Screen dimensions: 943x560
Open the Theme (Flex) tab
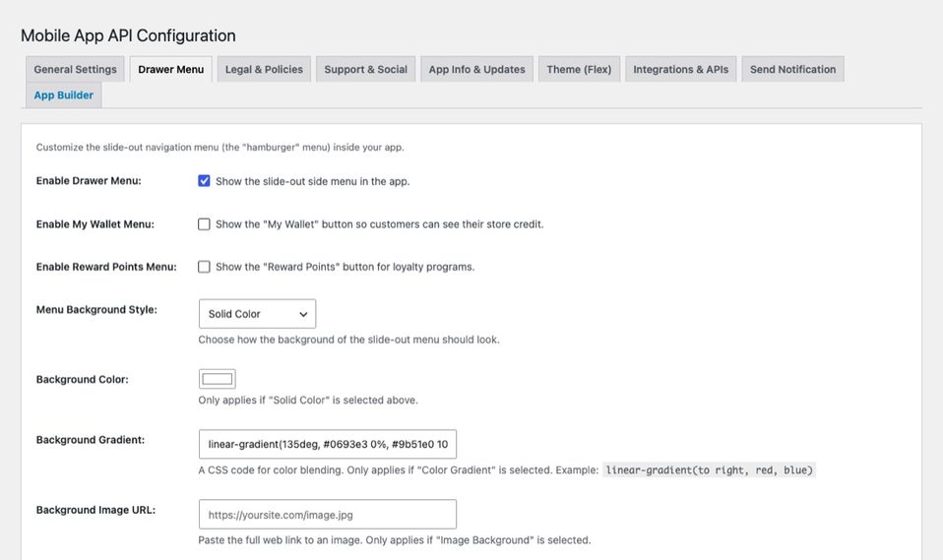[x=579, y=69]
